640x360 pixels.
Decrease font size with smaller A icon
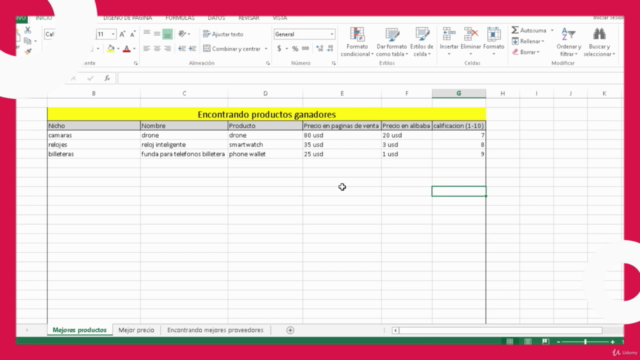(x=133, y=34)
